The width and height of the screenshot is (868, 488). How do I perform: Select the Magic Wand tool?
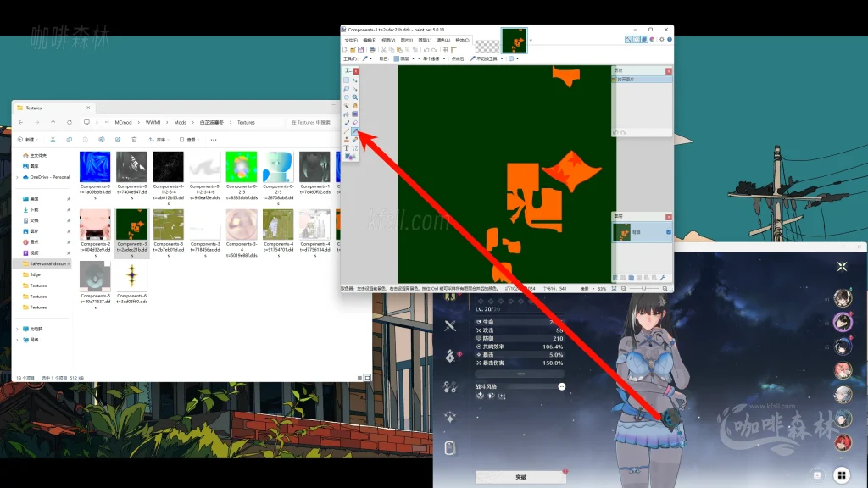tap(347, 106)
